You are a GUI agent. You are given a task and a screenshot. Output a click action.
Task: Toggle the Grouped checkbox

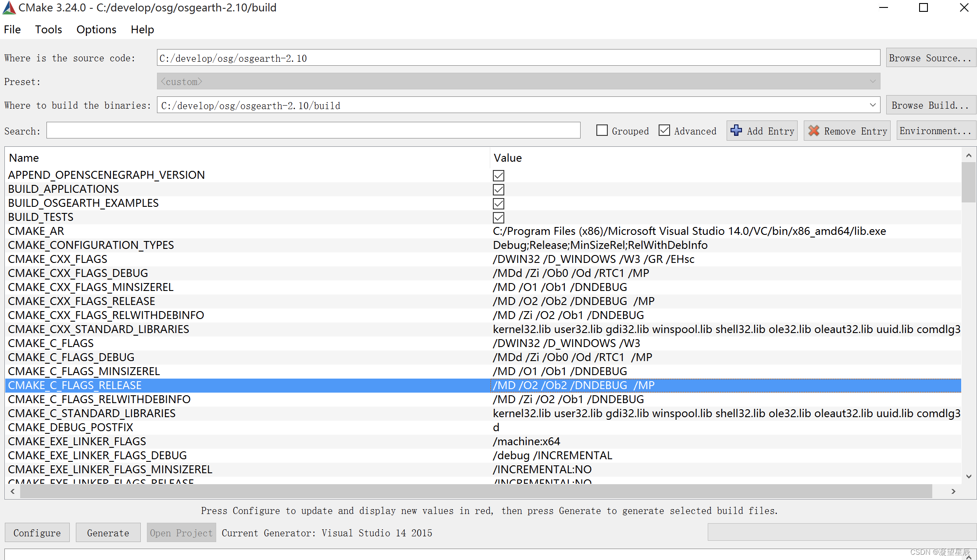(602, 131)
